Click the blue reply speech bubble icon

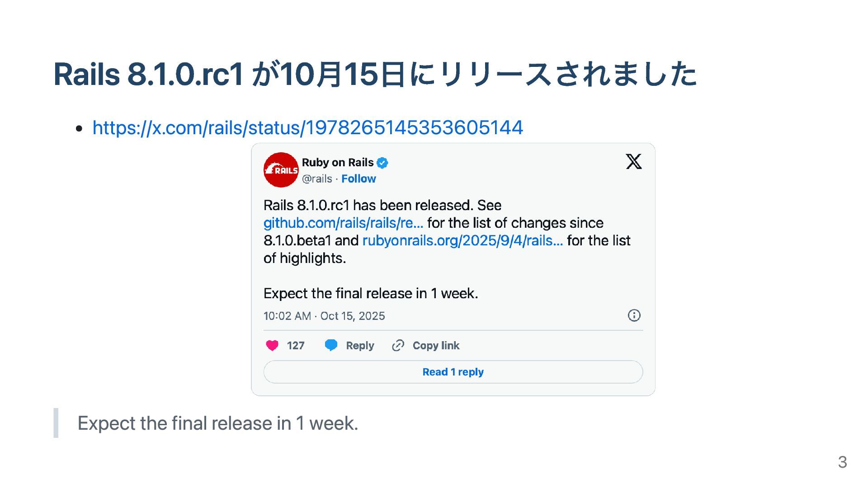click(331, 345)
